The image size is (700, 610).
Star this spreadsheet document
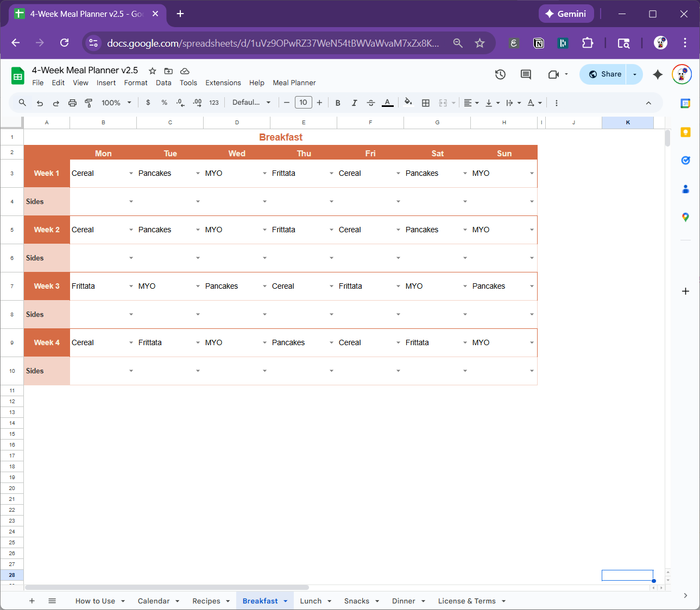pos(153,71)
